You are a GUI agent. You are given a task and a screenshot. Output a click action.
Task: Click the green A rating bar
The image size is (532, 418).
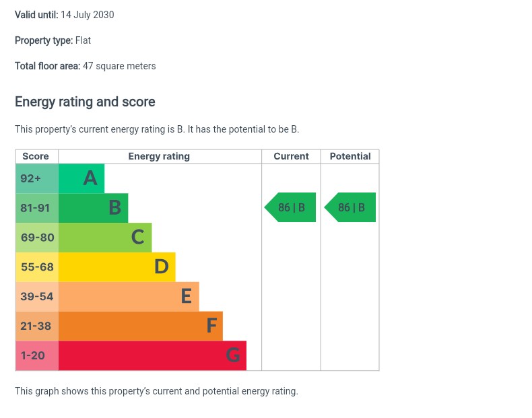pyautogui.click(x=81, y=178)
